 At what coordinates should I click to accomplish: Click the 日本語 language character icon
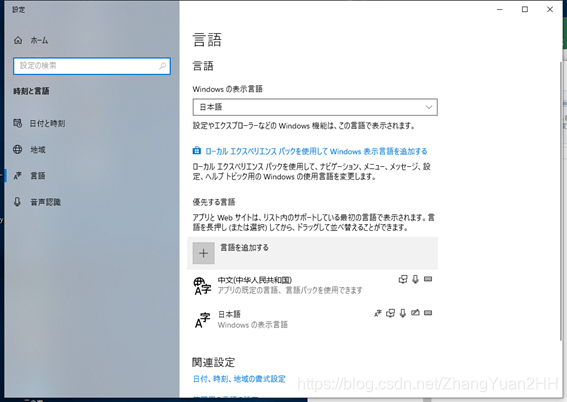pos(202,320)
